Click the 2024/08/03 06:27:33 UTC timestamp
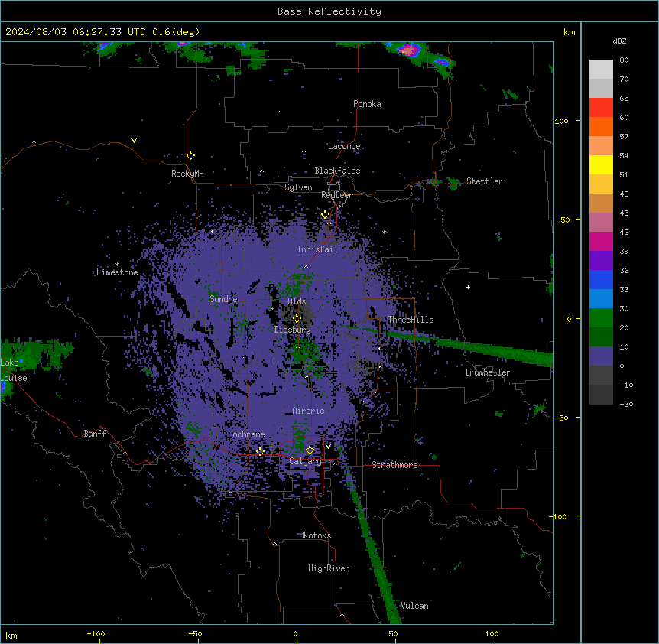The image size is (659, 644). 75,32
